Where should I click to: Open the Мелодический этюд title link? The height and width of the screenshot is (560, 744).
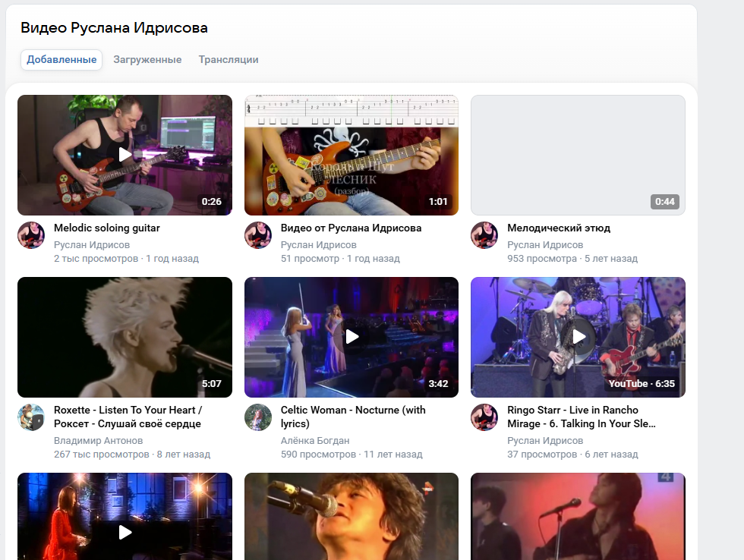tap(559, 228)
